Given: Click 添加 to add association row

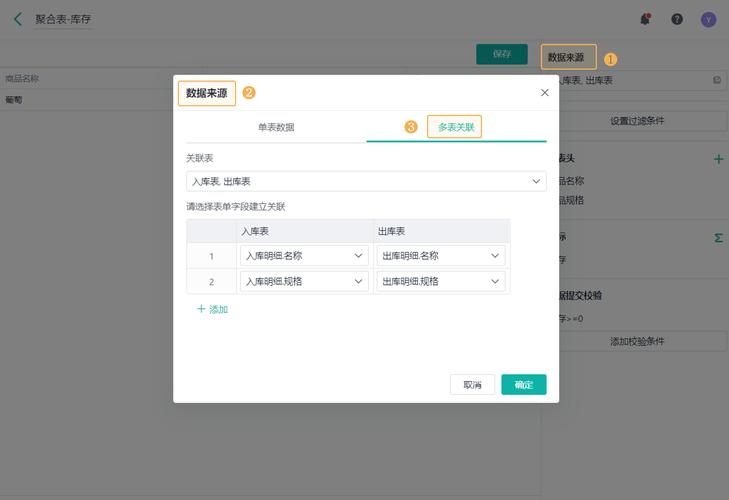Looking at the screenshot, I should [212, 309].
